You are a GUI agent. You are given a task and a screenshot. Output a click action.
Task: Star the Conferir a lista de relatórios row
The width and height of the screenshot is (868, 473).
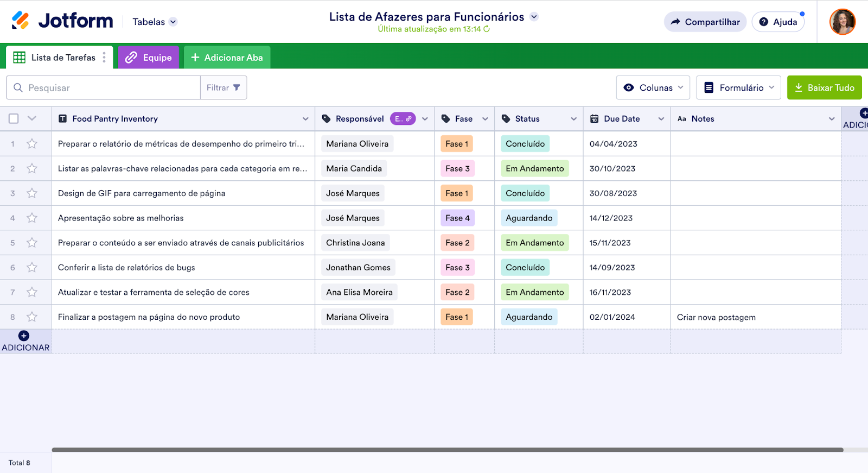(x=32, y=267)
